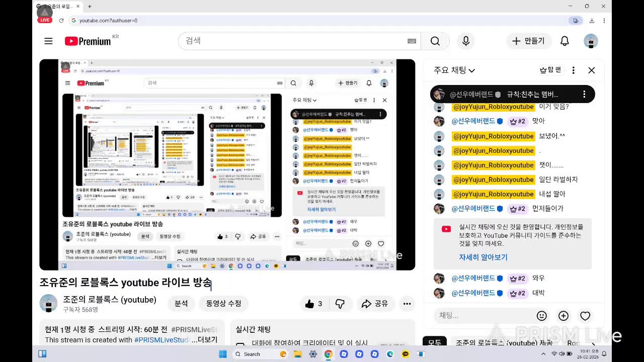Click the chat message 내섭 딸아
This screenshot has width=644, height=362.
click(552, 194)
